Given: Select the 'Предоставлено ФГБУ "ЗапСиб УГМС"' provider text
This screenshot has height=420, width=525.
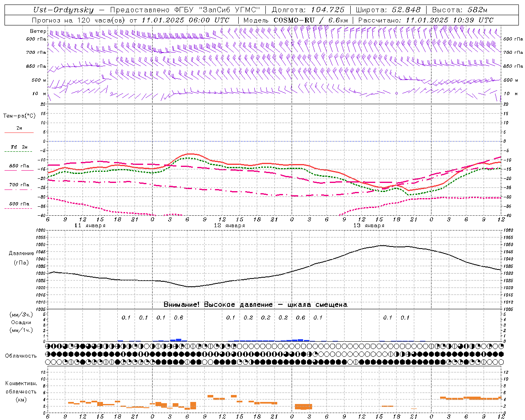Looking at the screenshot, I should [x=185, y=10].
